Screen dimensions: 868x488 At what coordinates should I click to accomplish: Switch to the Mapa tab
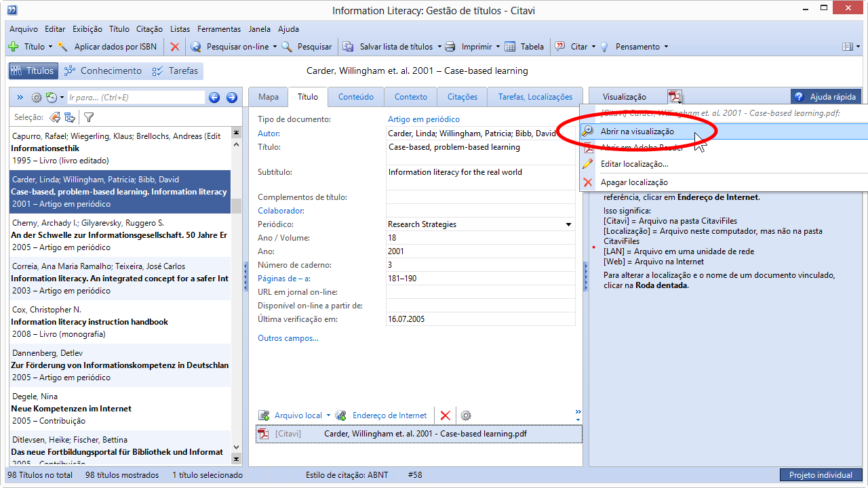269,97
